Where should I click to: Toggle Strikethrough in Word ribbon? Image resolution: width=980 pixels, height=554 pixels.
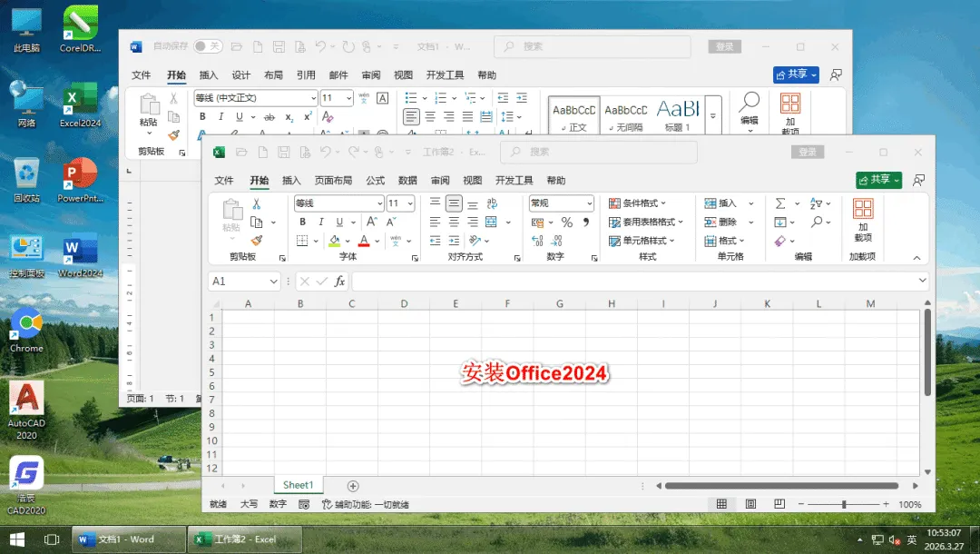269,117
